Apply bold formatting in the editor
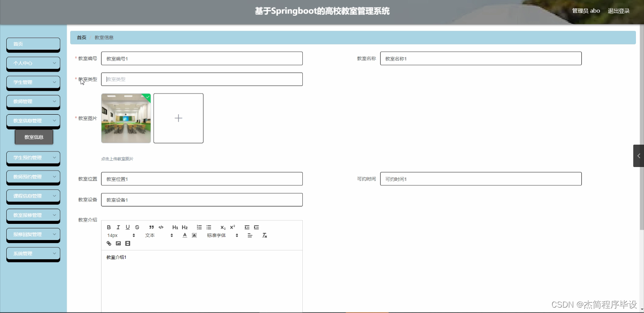The width and height of the screenshot is (644, 313). pyautogui.click(x=110, y=227)
